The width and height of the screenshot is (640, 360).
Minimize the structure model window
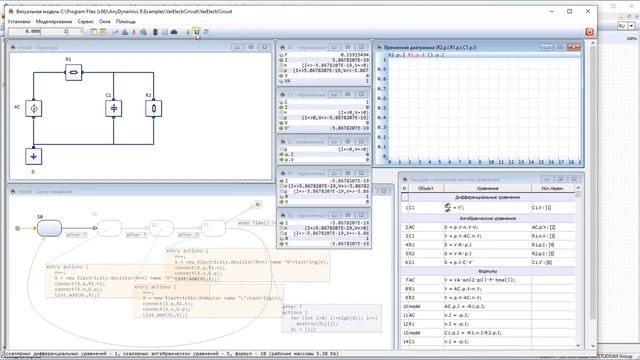(x=237, y=47)
